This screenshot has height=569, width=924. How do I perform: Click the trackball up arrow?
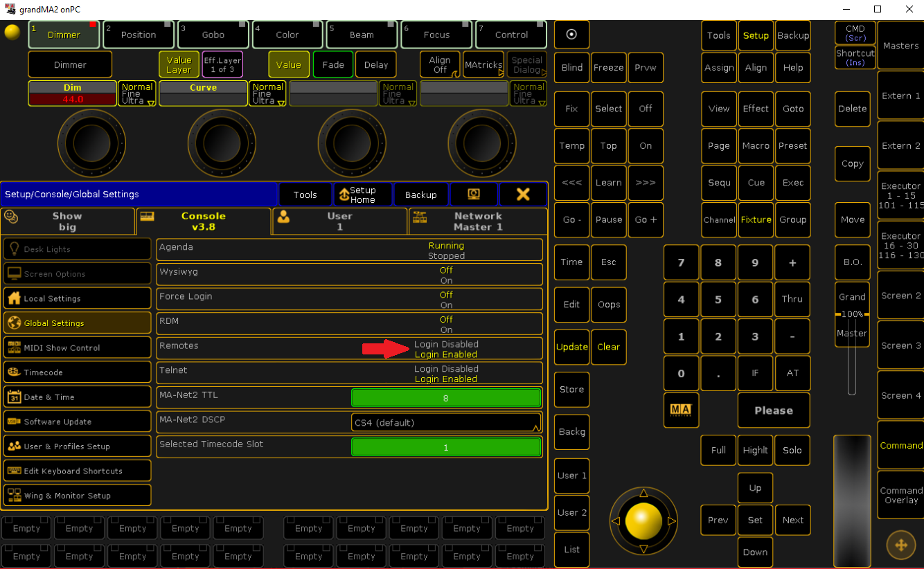pyautogui.click(x=643, y=493)
